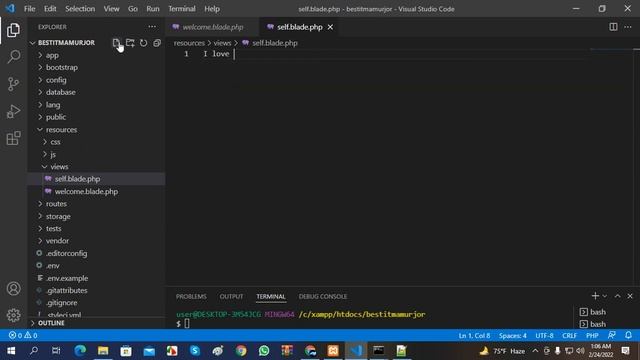This screenshot has height=360, width=640.
Task: Maximize the terminal panel size
Action: pos(618,296)
